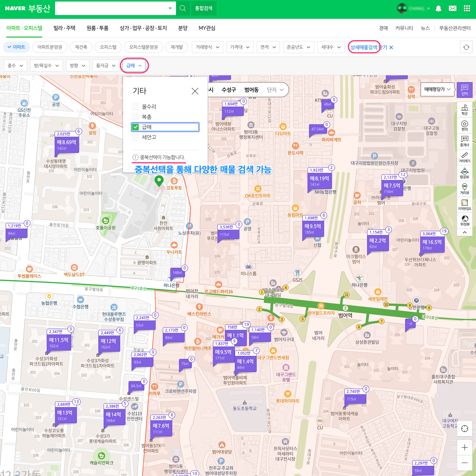Open the 뉴스 link

coord(425,28)
